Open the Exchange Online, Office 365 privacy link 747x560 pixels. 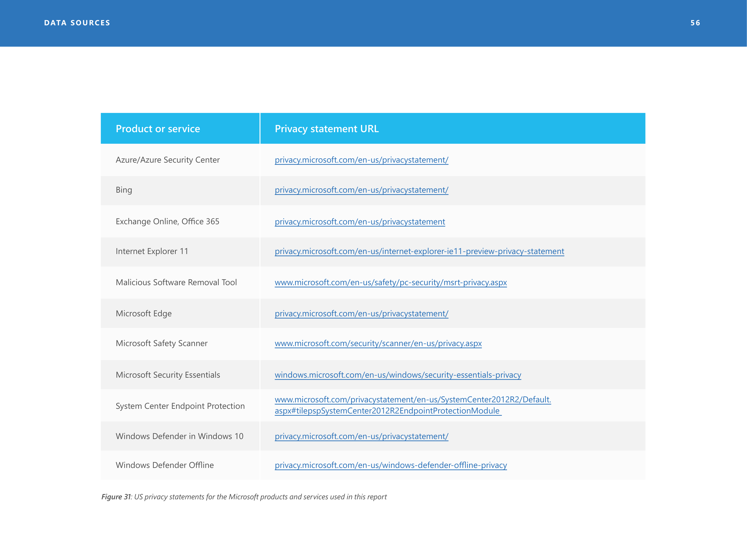(360, 222)
